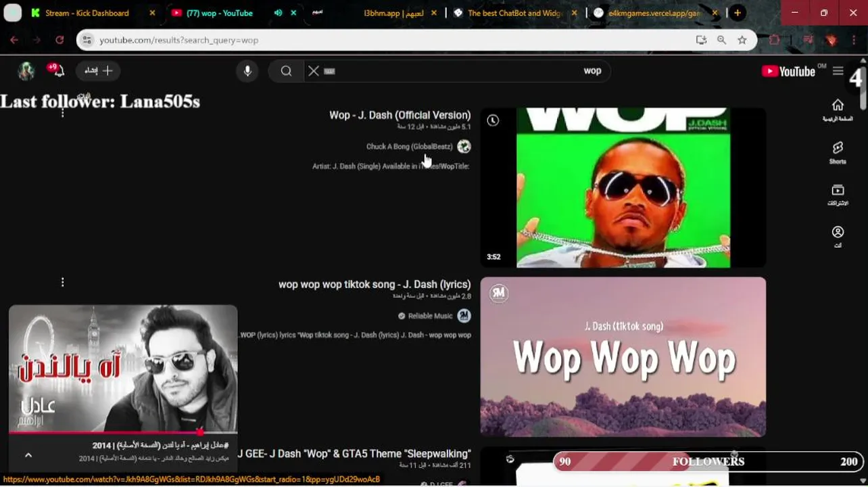Click the YouTube logo
This screenshot has height=487, width=868.
point(788,71)
